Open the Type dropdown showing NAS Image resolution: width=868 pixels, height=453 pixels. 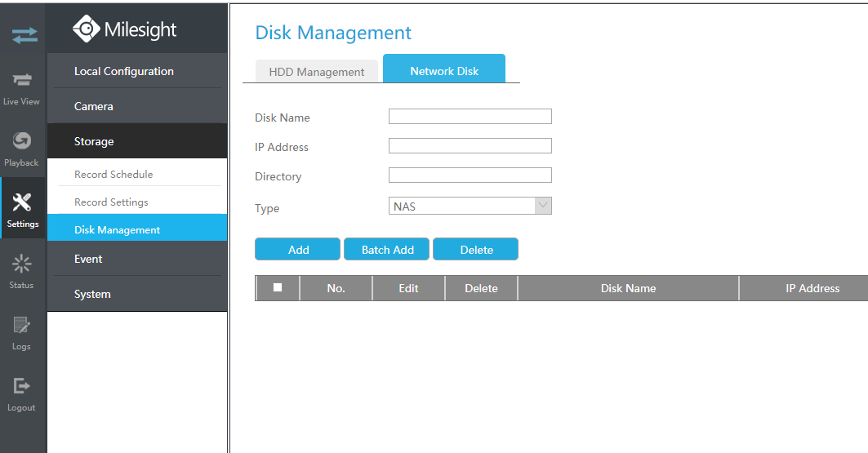tap(470, 207)
